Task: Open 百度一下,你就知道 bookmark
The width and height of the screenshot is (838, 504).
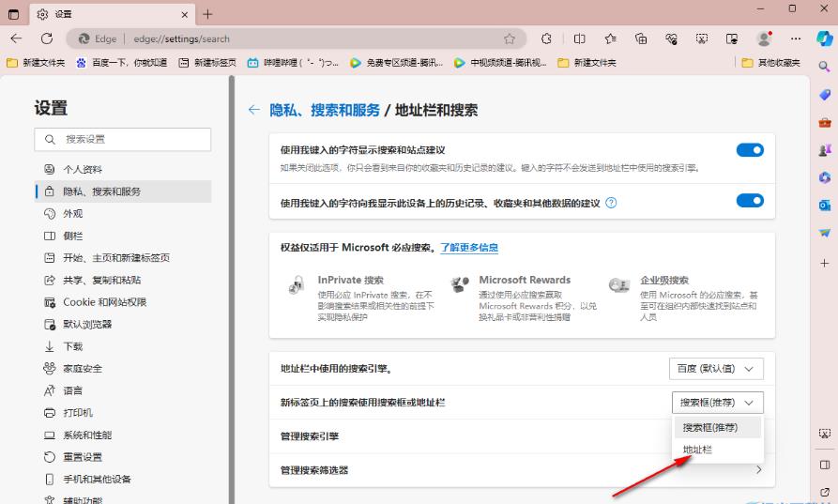Action: [x=121, y=63]
